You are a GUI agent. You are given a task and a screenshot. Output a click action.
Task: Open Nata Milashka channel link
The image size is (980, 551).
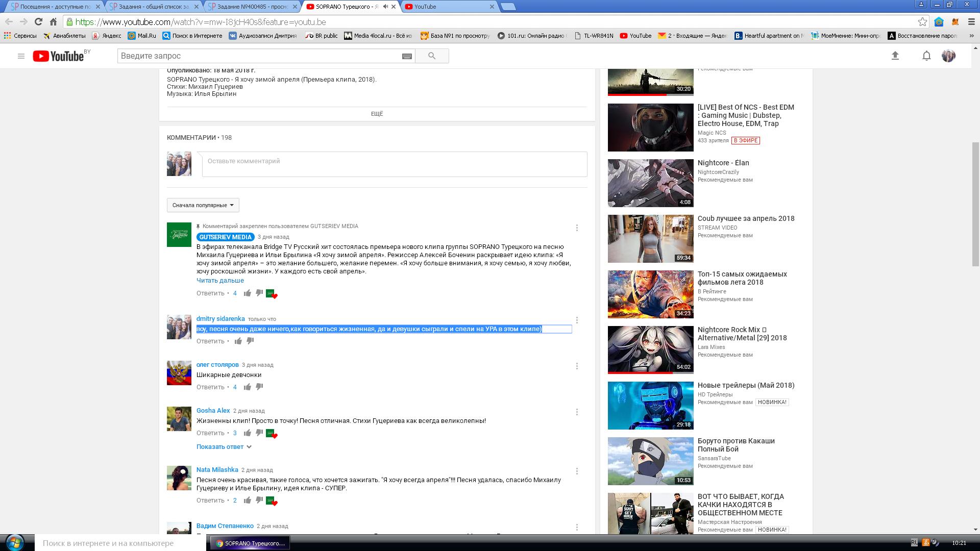[x=217, y=470]
